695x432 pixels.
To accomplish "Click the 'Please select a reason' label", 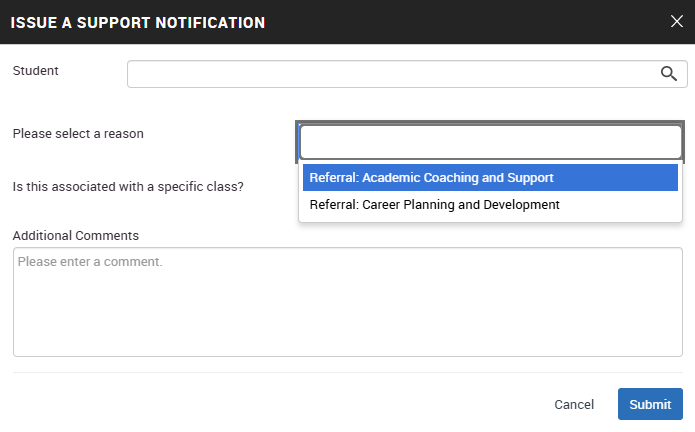I will (78, 134).
